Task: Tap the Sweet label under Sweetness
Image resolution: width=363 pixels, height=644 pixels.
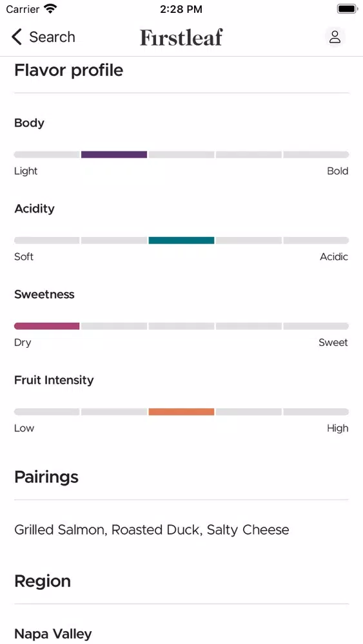Action: point(333,343)
